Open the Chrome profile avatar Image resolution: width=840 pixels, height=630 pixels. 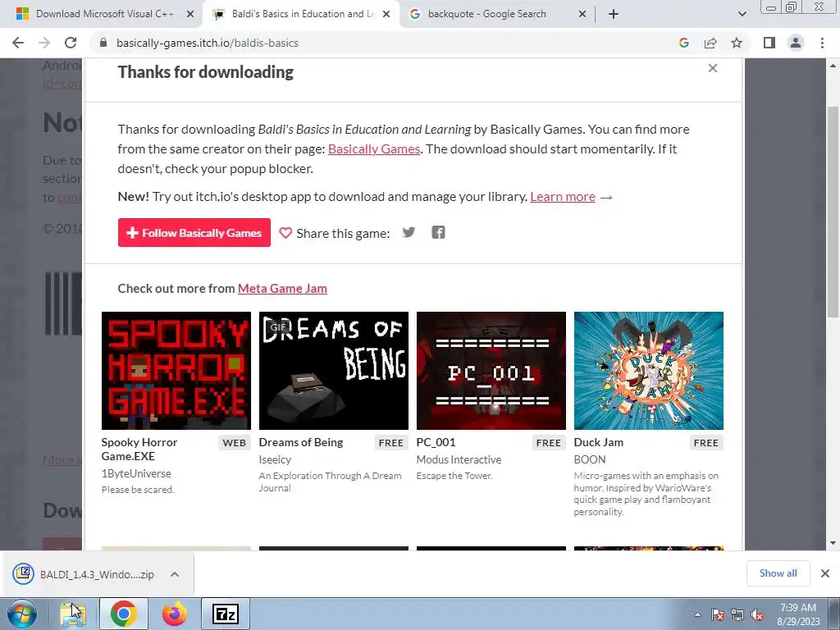[x=796, y=43]
